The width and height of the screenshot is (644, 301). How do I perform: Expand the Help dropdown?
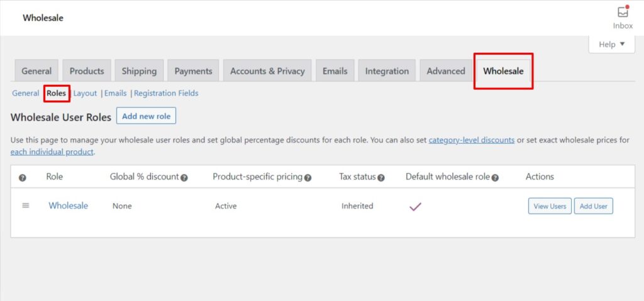(611, 44)
